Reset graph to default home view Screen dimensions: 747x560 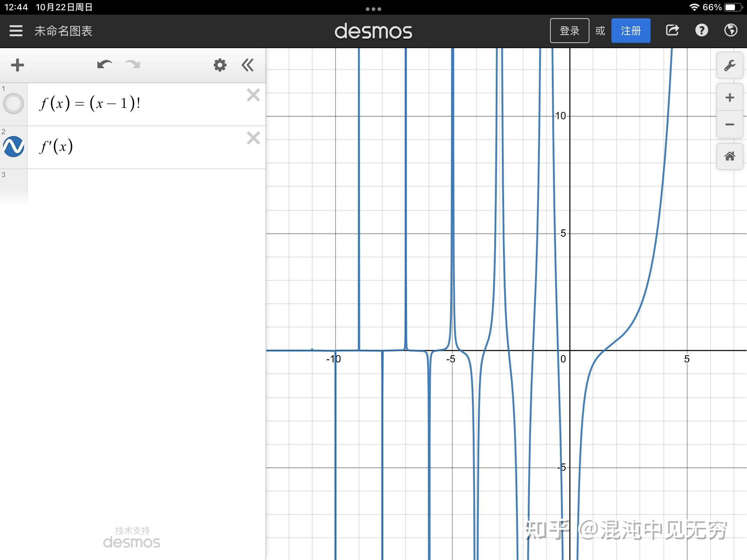[x=729, y=156]
